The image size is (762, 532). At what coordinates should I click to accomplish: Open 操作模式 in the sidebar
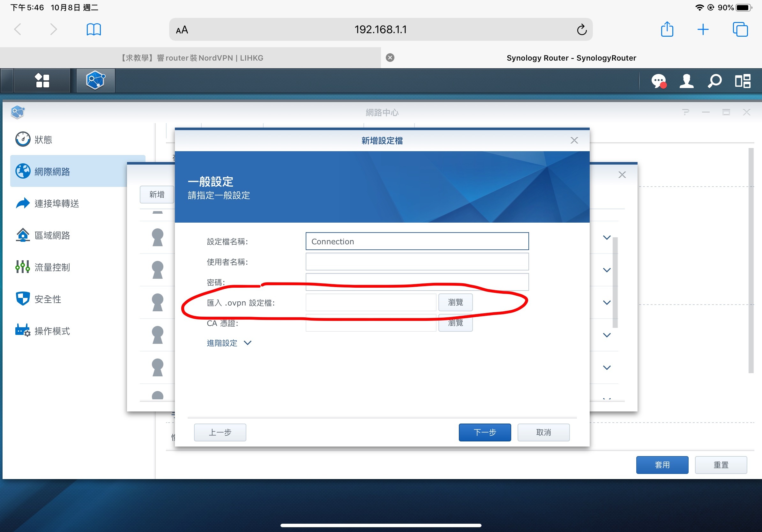(78, 331)
